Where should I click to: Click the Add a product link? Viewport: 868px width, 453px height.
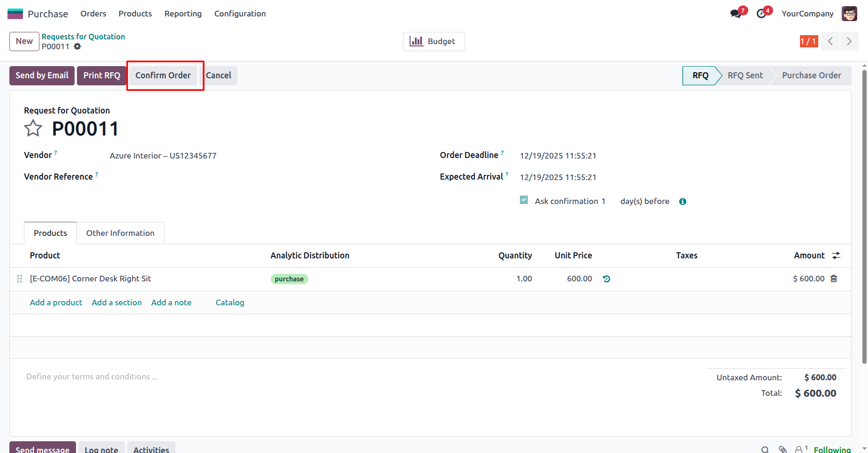[x=56, y=302]
